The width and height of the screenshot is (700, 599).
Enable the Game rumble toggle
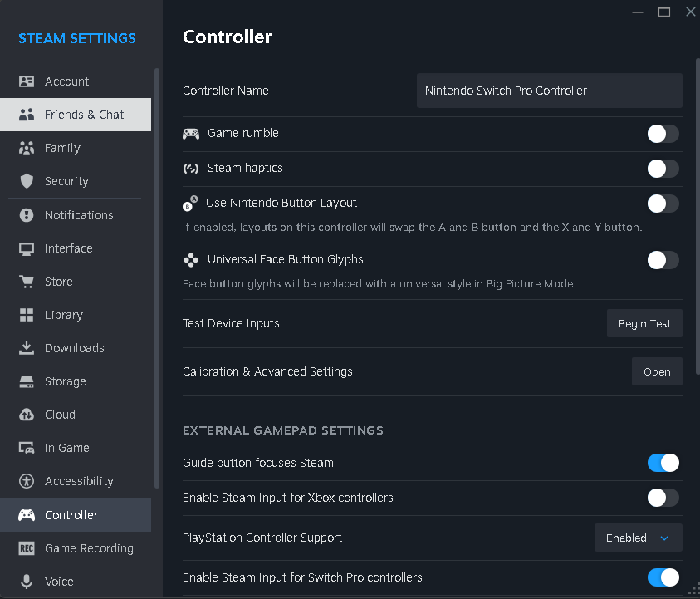pyautogui.click(x=663, y=134)
